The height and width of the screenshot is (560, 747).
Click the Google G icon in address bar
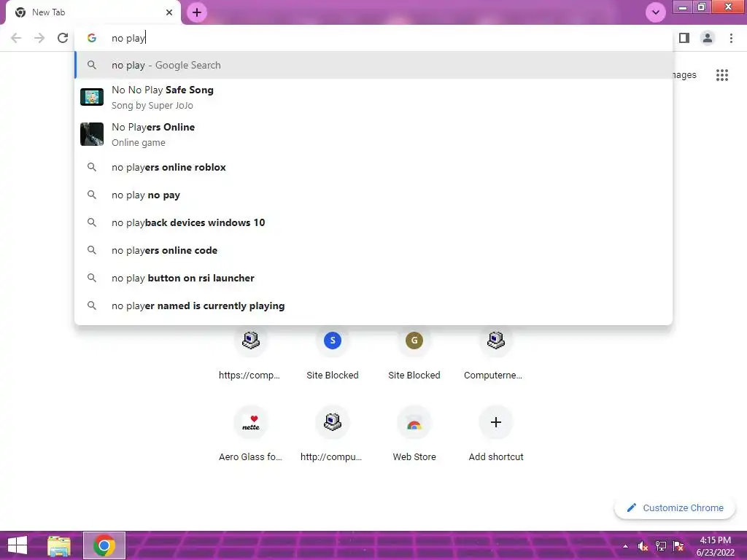click(92, 38)
